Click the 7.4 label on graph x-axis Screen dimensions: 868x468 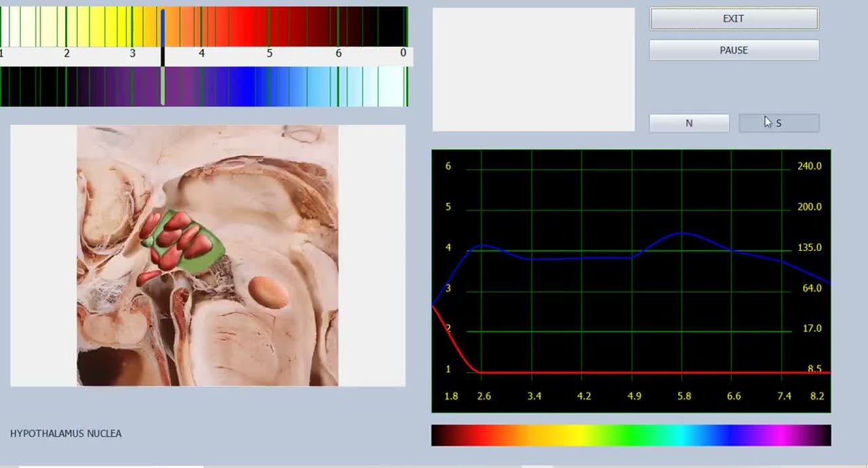click(x=784, y=396)
